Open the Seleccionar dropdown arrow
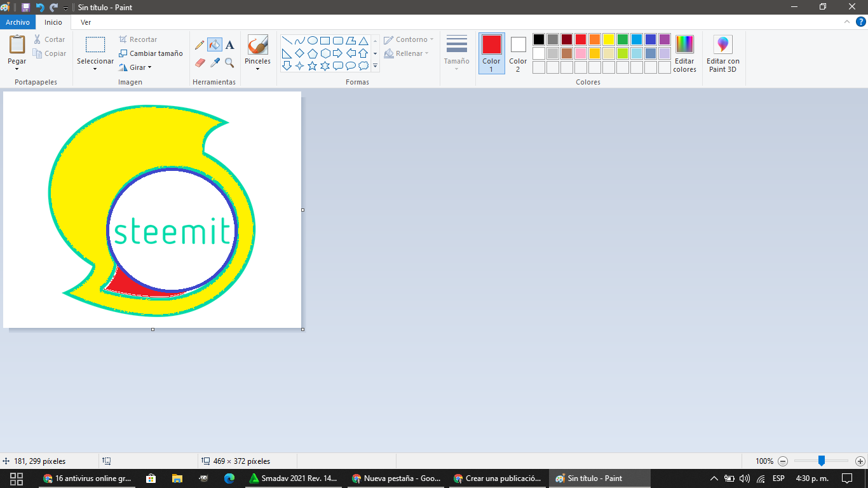 (x=95, y=69)
